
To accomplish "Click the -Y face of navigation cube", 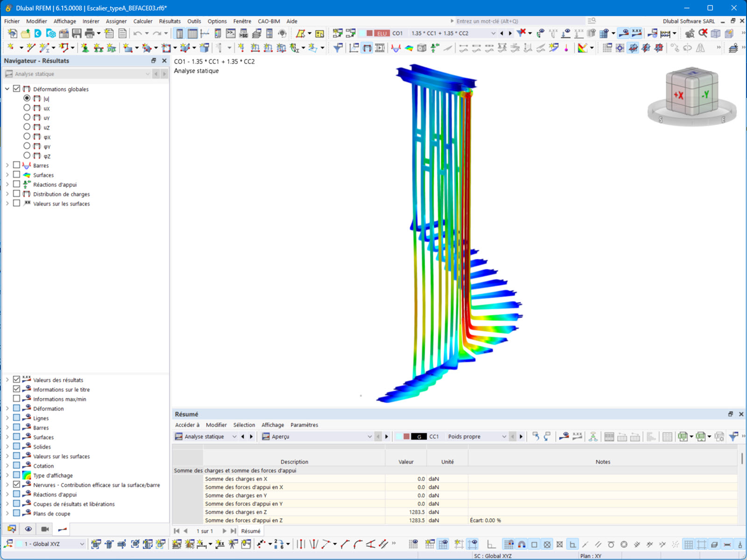I will click(x=705, y=95).
